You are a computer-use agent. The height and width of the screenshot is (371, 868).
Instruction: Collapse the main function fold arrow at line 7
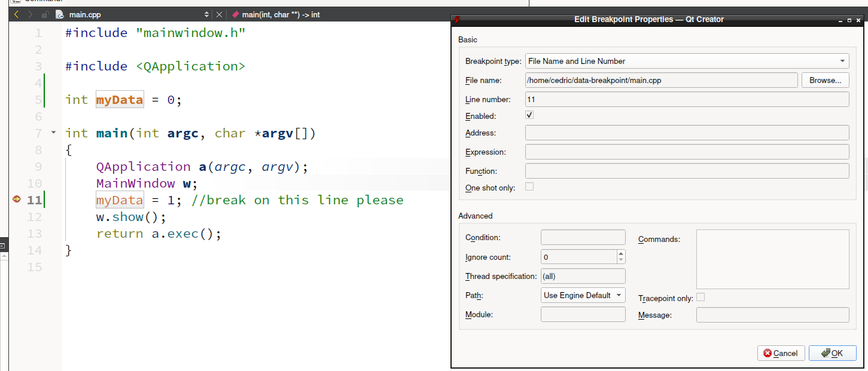53,132
